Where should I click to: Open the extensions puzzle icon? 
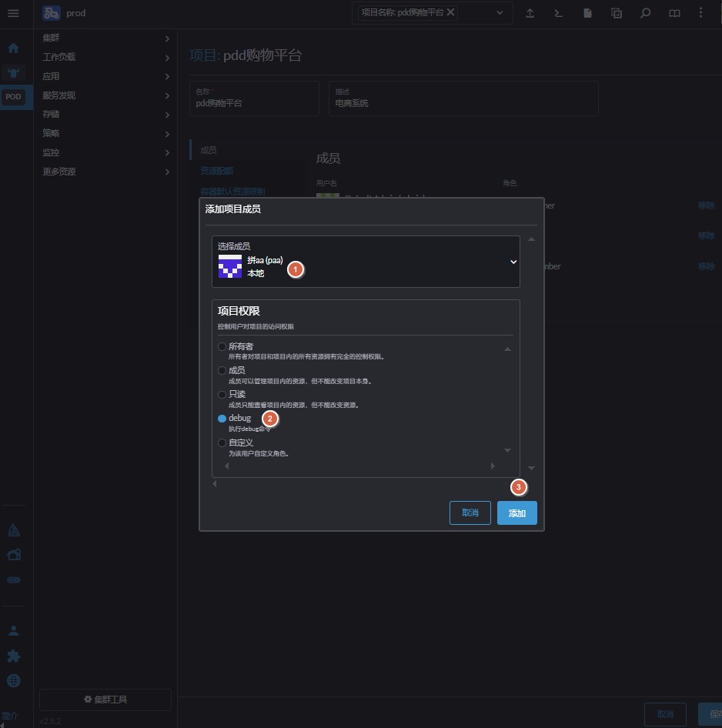click(x=13, y=656)
